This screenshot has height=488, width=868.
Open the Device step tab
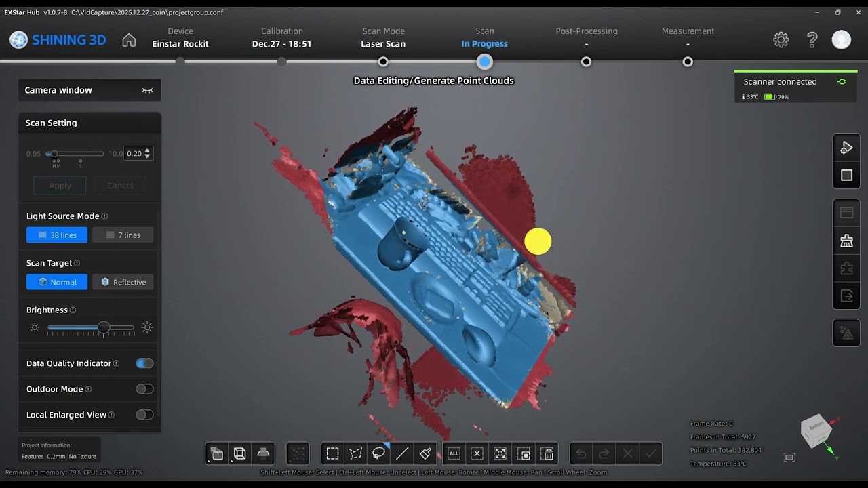click(x=180, y=37)
